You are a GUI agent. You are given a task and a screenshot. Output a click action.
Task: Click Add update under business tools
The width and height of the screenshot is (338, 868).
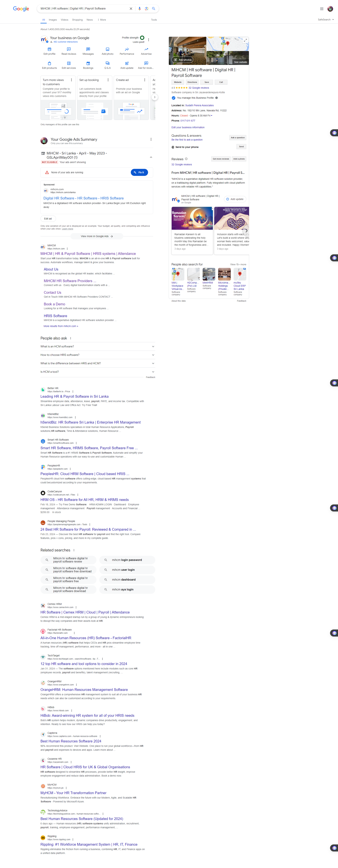[x=127, y=65]
